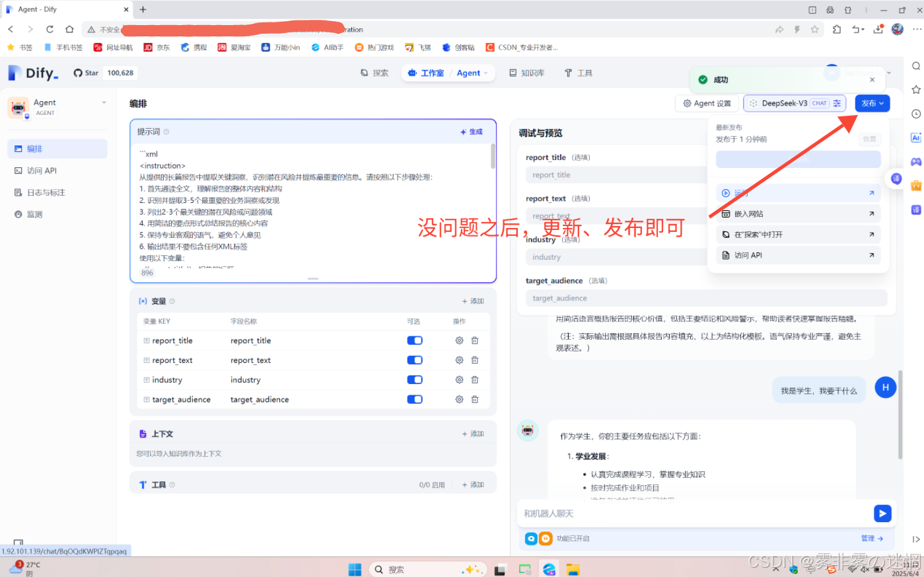Viewport: 924px width, 577px height.
Task: Expand the Agent app name dropdown in sidebar
Action: tap(104, 102)
